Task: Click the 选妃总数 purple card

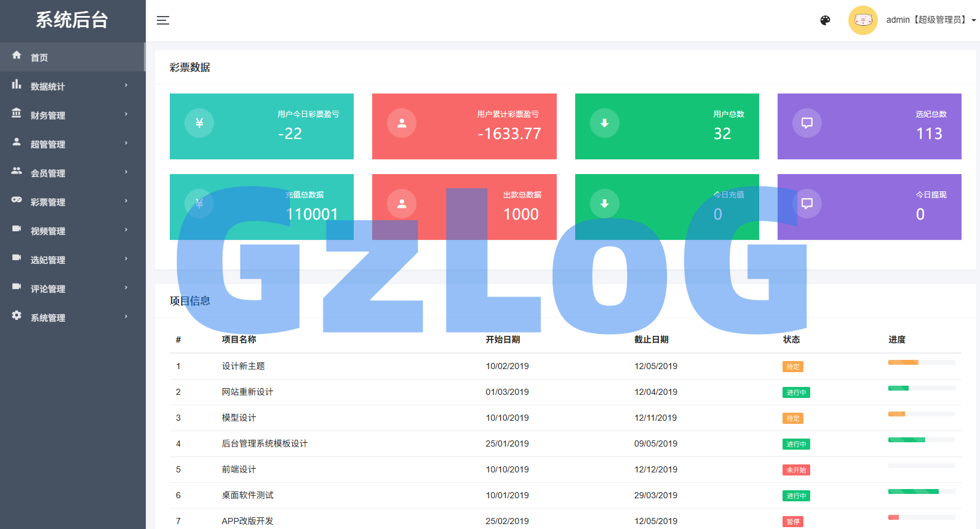Action: (869, 126)
